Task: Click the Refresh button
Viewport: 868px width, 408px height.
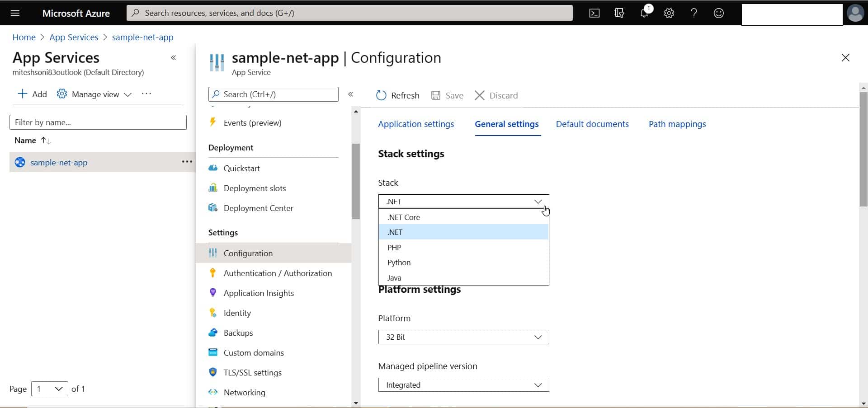Action: (x=398, y=95)
